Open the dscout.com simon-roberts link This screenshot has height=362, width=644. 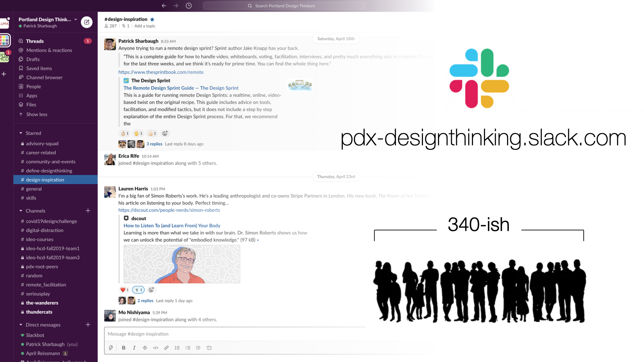(169, 210)
